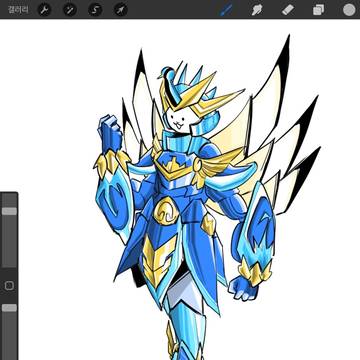Image resolution: width=360 pixels, height=360 pixels.
Task: Open the Adjustments magic wand menu
Action: point(70,10)
